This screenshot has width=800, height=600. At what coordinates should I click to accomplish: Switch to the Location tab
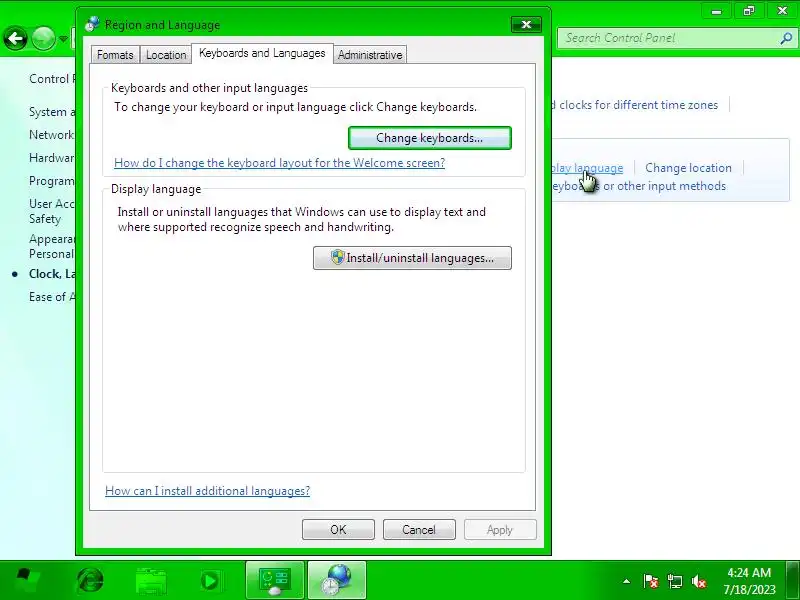(166, 55)
